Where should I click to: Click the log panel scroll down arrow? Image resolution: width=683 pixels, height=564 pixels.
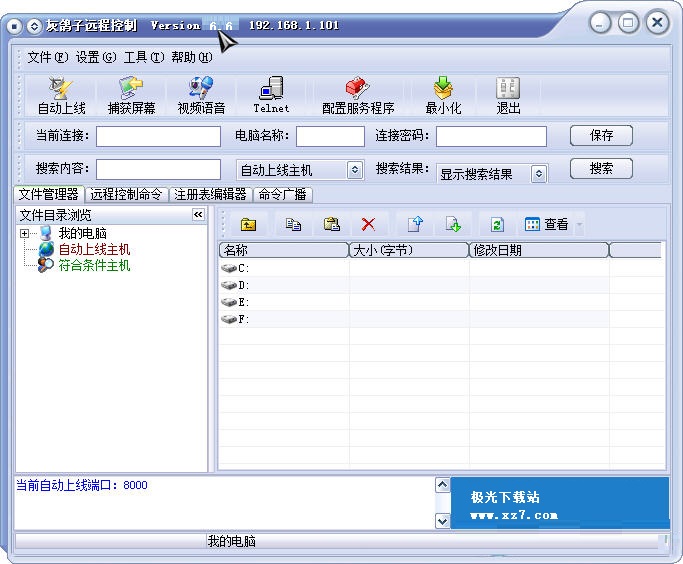click(442, 520)
